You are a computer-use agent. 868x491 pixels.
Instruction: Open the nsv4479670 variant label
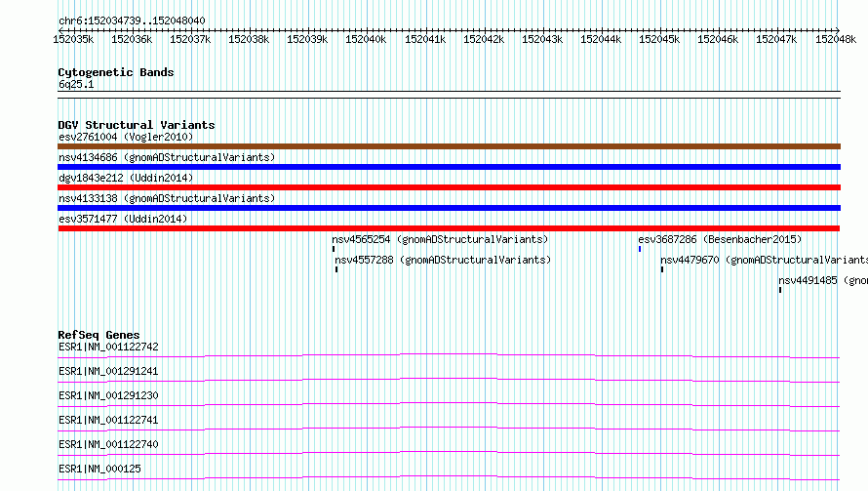(764, 260)
